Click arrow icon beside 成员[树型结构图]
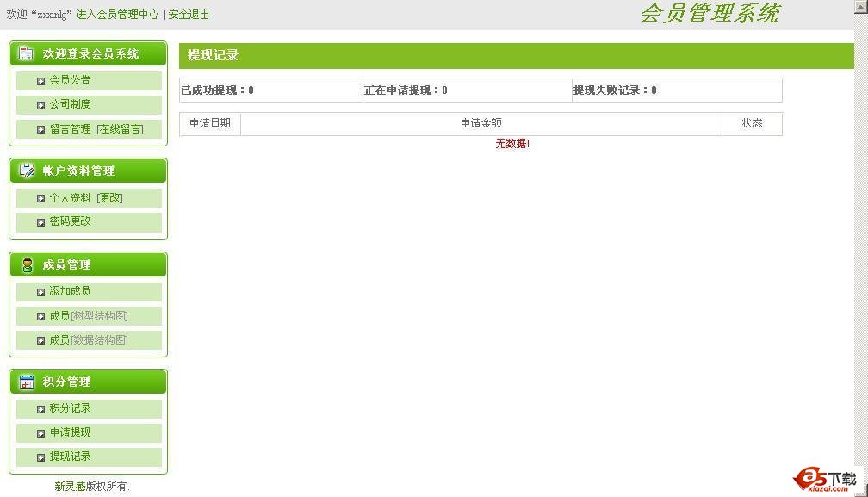Viewport: 868px width, 497px height. click(x=40, y=317)
